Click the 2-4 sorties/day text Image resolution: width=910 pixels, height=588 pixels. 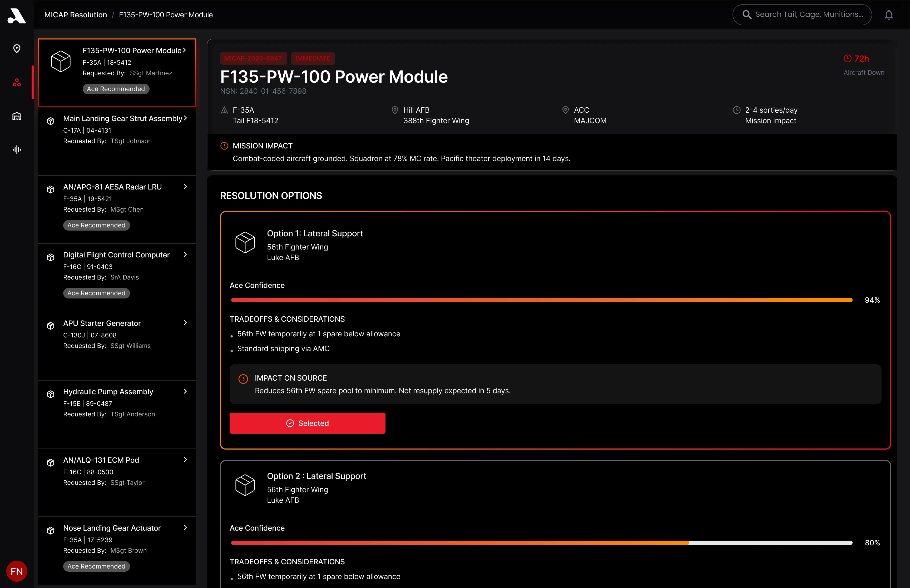tap(771, 110)
